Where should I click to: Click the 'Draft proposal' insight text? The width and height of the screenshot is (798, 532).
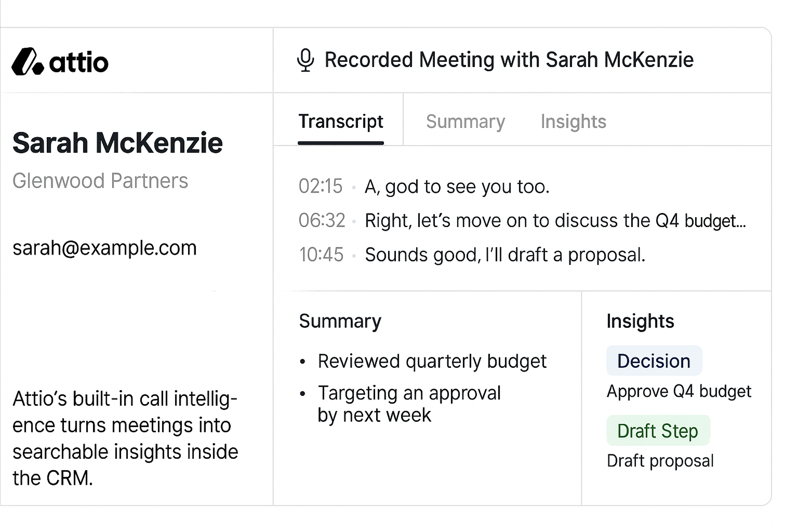click(660, 461)
